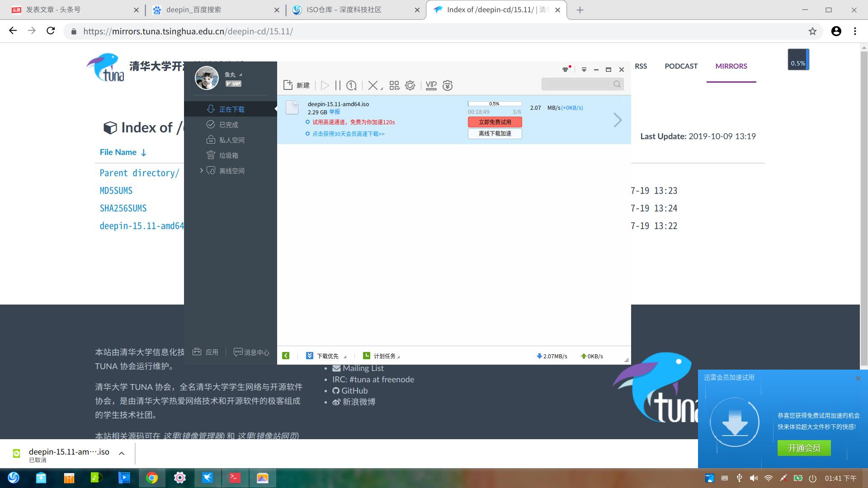The width and height of the screenshot is (868, 488).
Task: Toggle 下载优先 download priority mode
Action: 325,356
